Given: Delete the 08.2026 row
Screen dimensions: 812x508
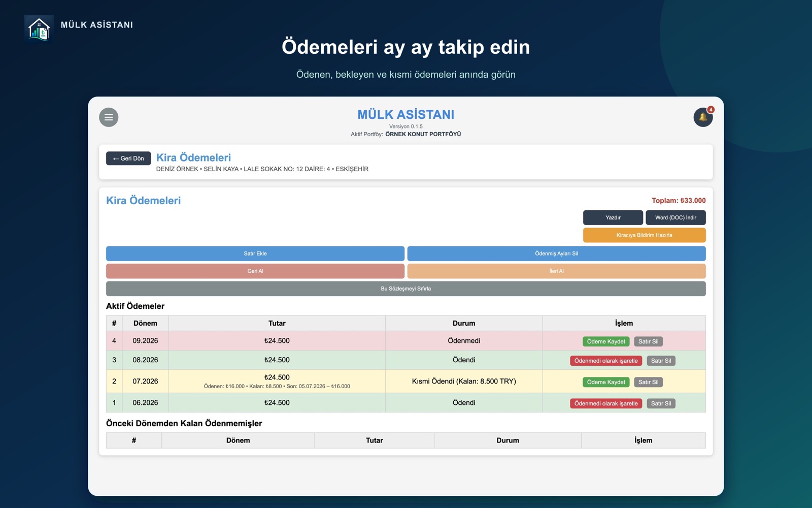Looking at the screenshot, I should pyautogui.click(x=661, y=361).
